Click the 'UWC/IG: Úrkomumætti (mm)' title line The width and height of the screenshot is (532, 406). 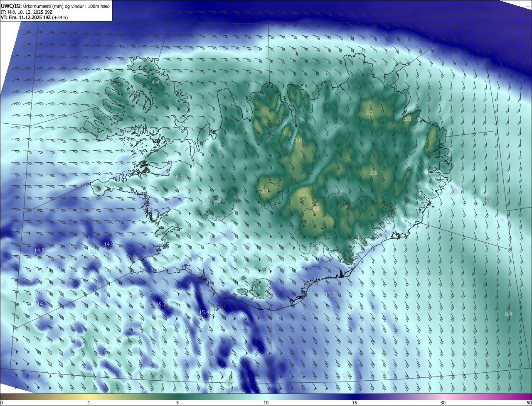click(x=55, y=6)
